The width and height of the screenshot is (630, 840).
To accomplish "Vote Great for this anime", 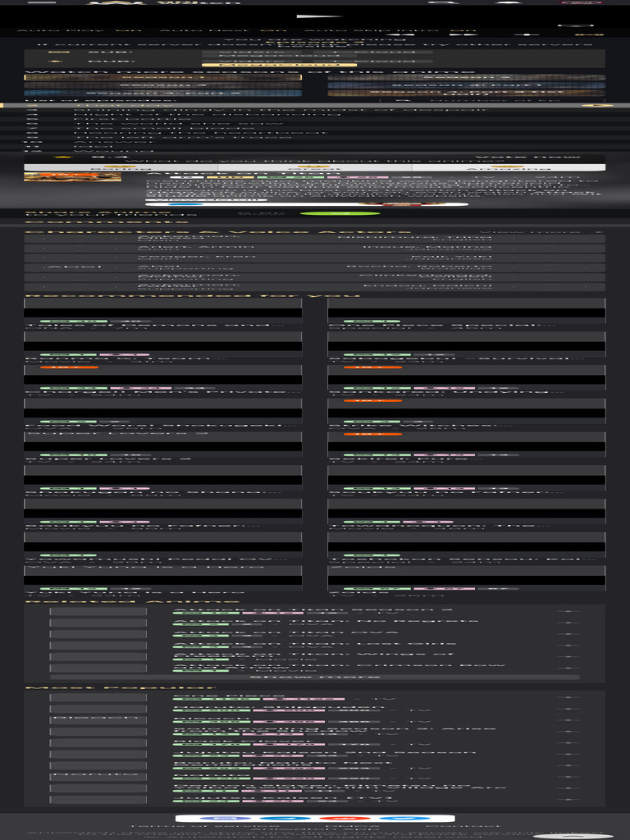I will (x=315, y=167).
